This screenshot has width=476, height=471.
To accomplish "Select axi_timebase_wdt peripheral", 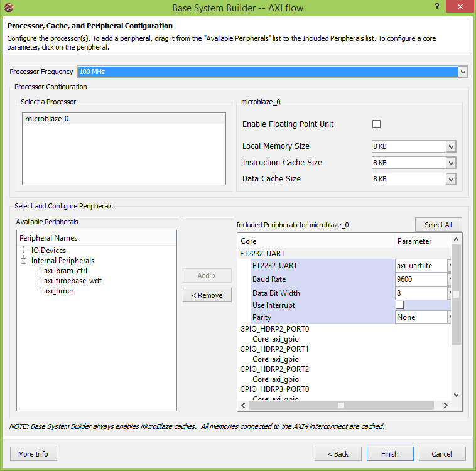I will (72, 281).
